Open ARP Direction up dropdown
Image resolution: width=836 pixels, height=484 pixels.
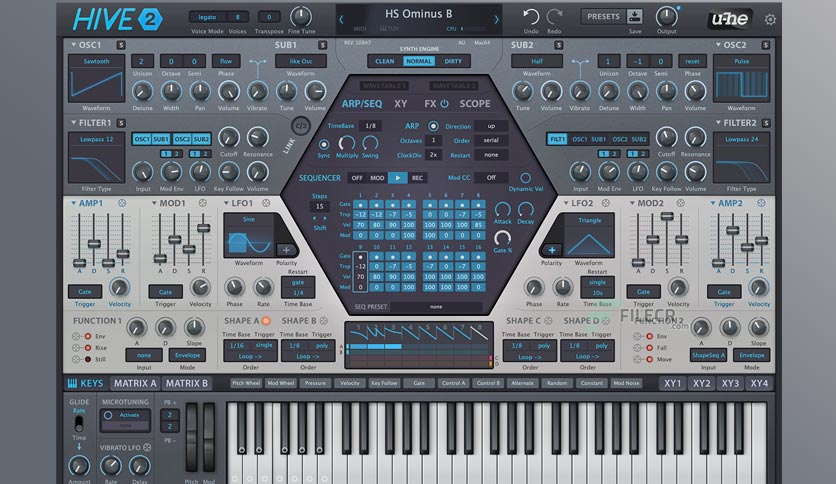coord(491,126)
